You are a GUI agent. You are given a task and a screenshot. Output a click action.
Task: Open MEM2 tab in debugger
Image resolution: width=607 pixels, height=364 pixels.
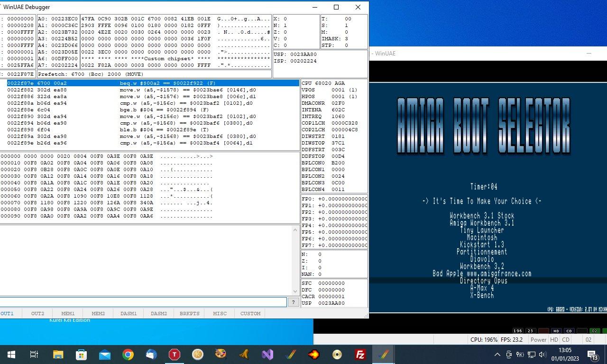coord(98,313)
